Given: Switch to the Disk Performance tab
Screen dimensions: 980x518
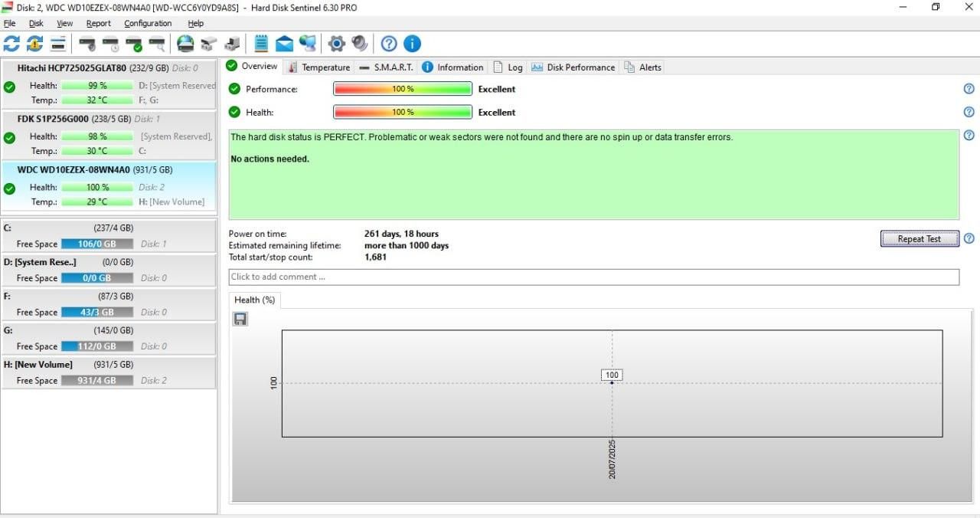Looking at the screenshot, I should coord(573,67).
